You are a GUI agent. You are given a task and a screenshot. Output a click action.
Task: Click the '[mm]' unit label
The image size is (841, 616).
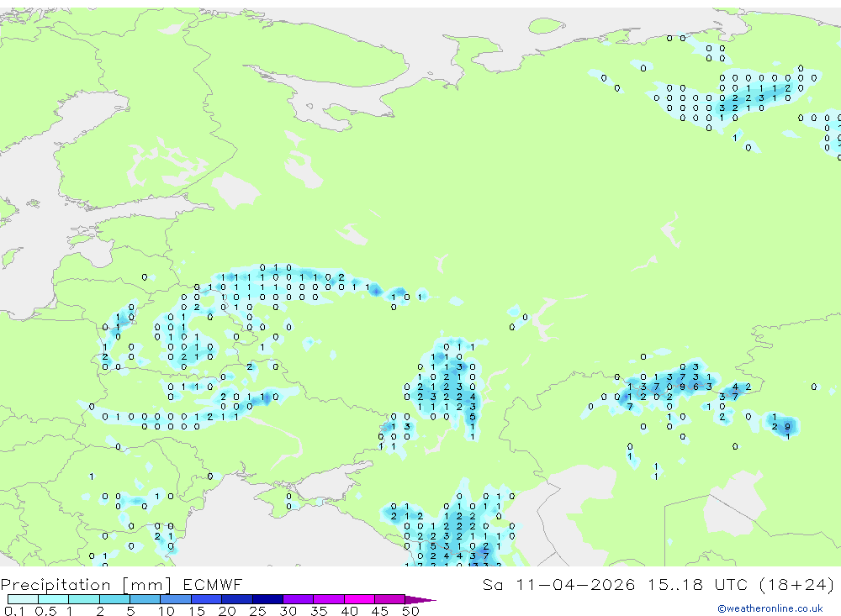pyautogui.click(x=147, y=585)
